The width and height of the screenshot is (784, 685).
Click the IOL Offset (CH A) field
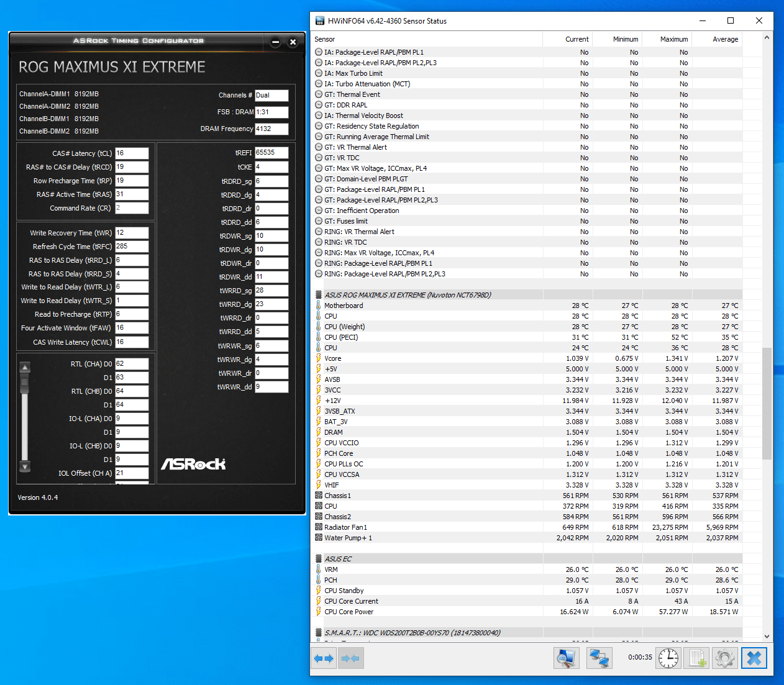(x=132, y=473)
